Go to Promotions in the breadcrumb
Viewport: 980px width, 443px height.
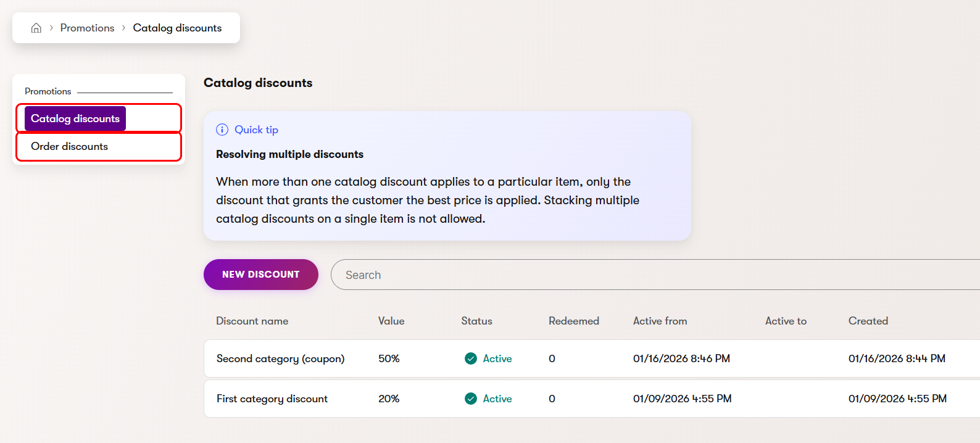point(87,28)
